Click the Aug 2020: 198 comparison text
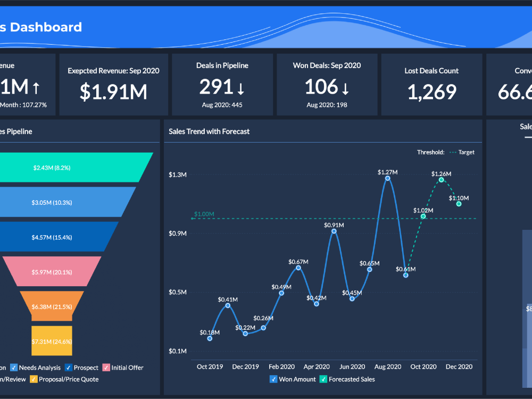 point(327,105)
